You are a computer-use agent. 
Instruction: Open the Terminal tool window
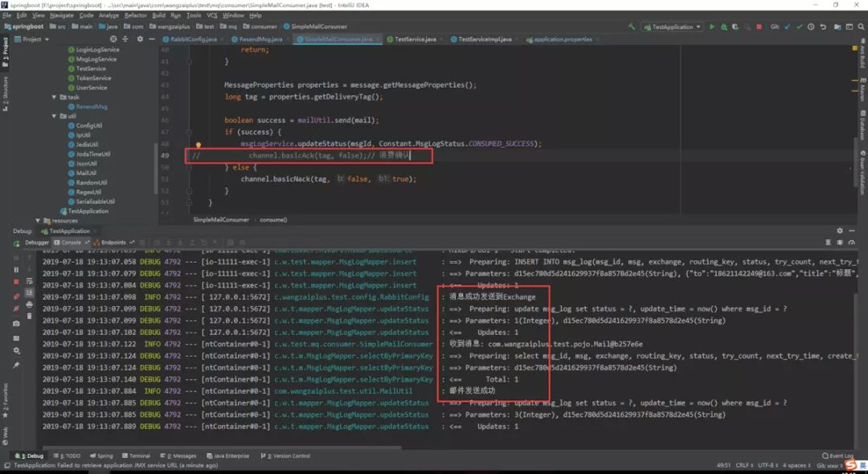click(139, 456)
